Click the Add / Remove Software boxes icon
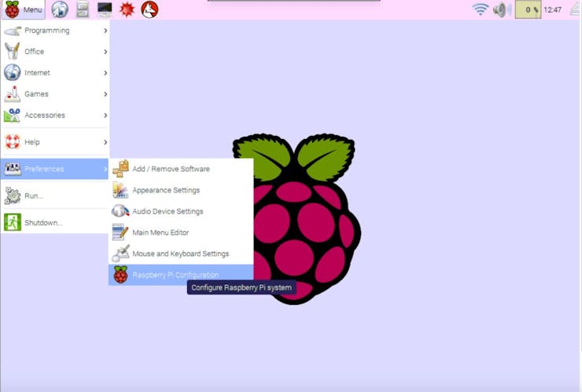Image resolution: width=582 pixels, height=392 pixels. click(x=120, y=169)
